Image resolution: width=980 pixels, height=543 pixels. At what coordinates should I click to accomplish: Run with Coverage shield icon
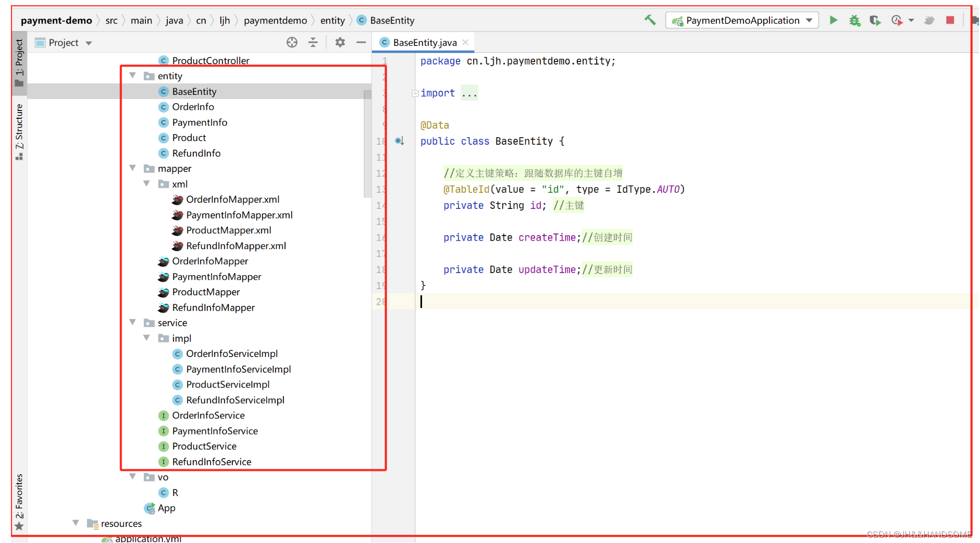[875, 20]
